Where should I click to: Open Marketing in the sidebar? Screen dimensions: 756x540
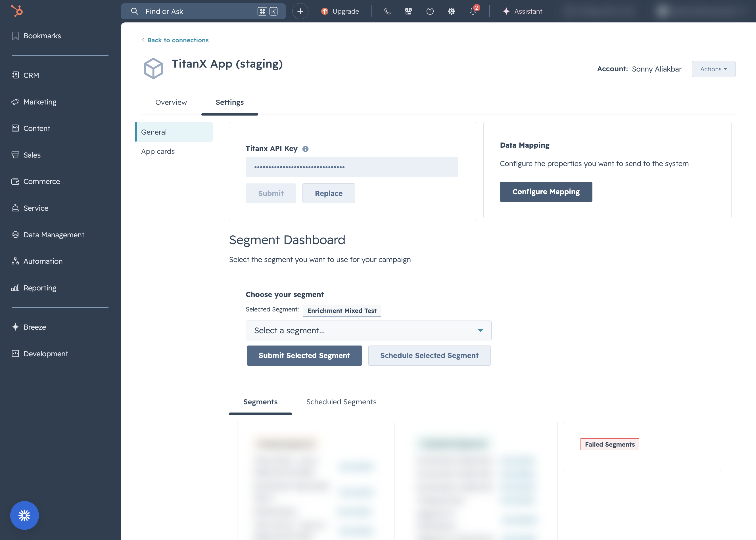pos(34,102)
